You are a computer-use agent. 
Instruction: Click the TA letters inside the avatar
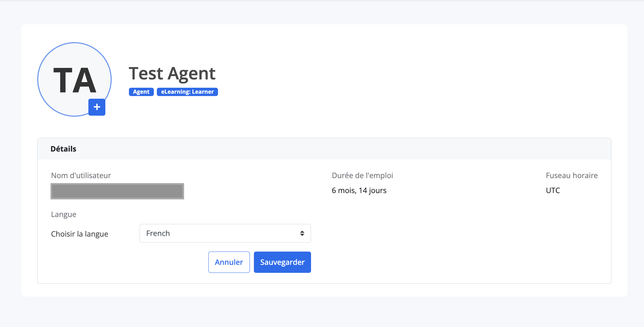(x=75, y=80)
